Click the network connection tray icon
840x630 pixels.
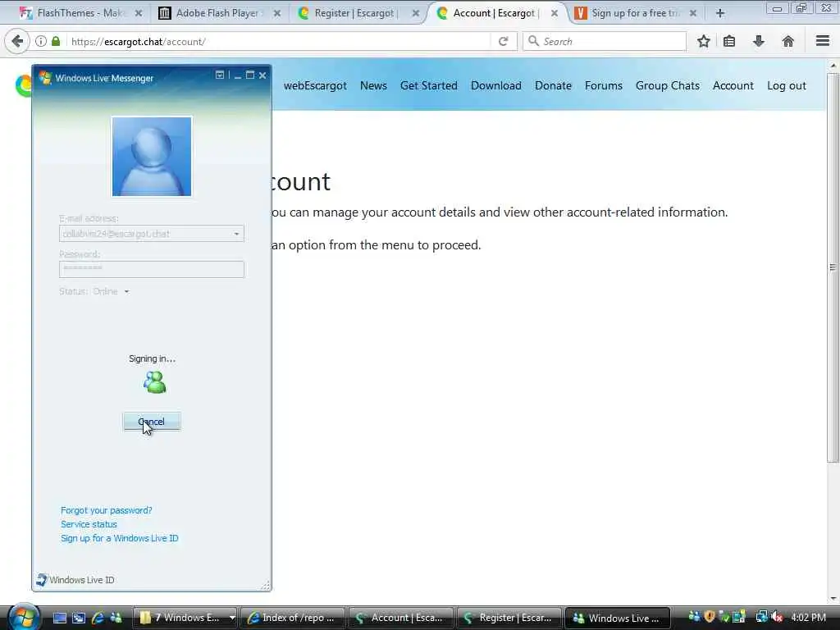[x=762, y=617]
